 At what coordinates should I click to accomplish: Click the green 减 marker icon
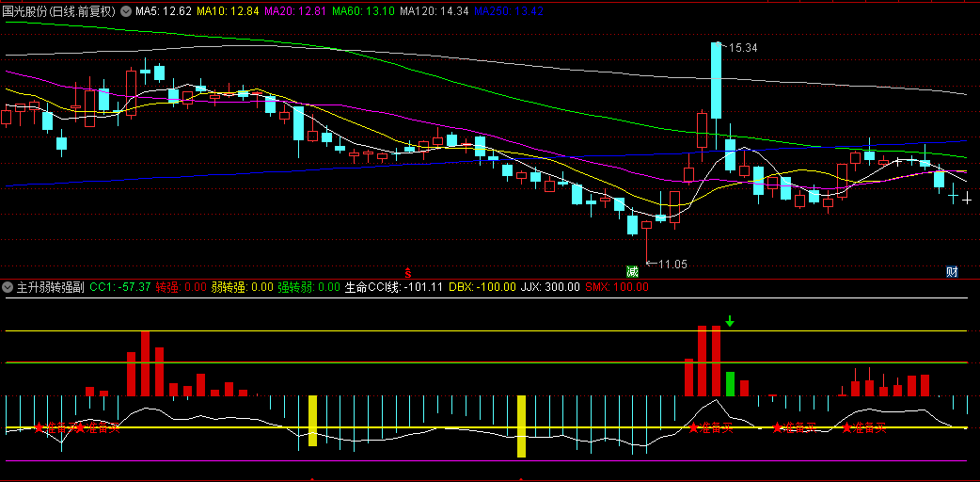[633, 272]
